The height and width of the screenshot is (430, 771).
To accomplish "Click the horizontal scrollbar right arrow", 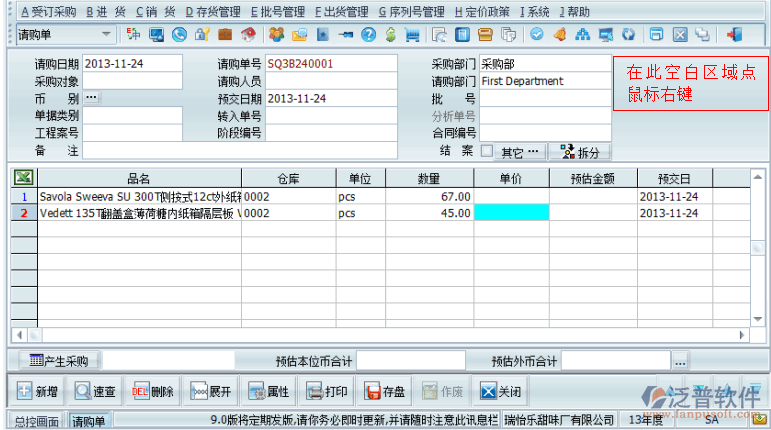I will [741, 335].
